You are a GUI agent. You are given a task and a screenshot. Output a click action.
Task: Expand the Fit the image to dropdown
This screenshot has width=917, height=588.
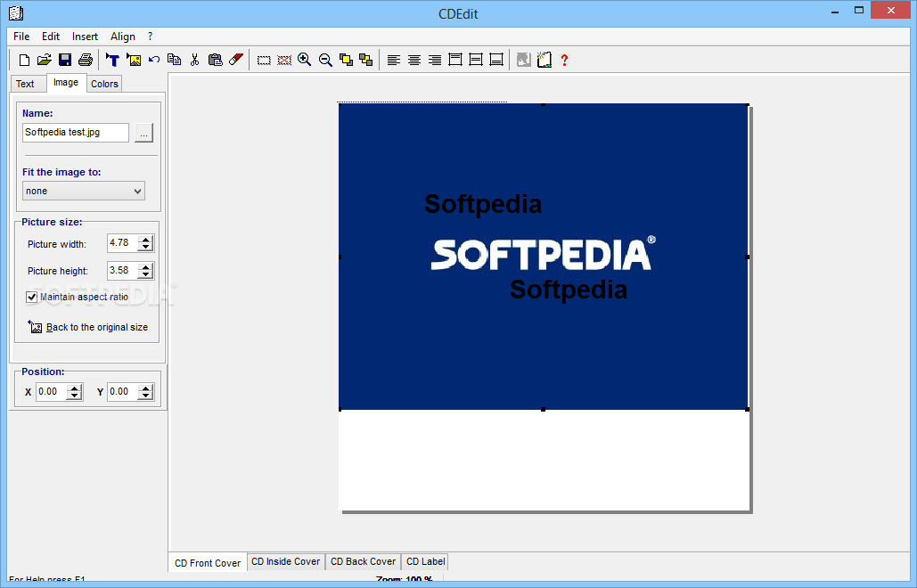tap(137, 192)
